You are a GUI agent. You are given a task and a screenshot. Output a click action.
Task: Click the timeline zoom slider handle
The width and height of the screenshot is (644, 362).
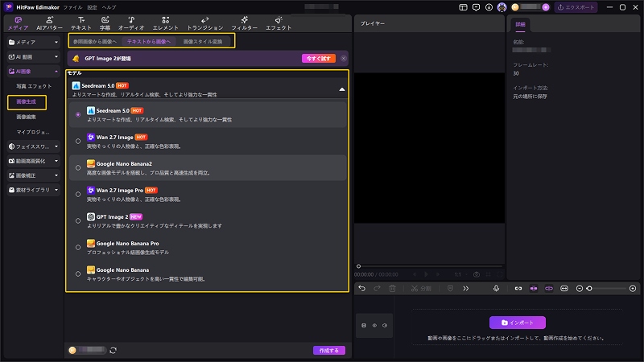589,289
